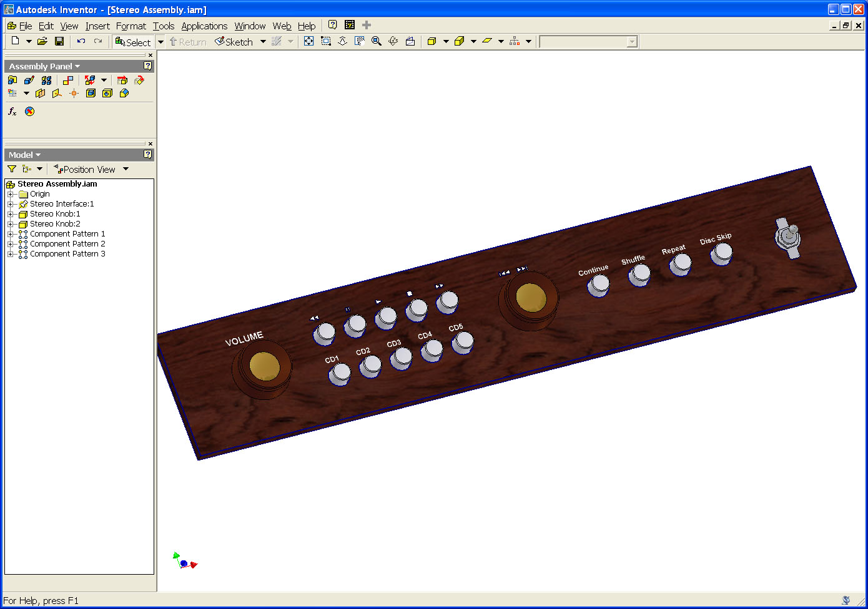Click the magnifier Zoom Selected icon
This screenshot has width=868, height=609.
coord(376,41)
